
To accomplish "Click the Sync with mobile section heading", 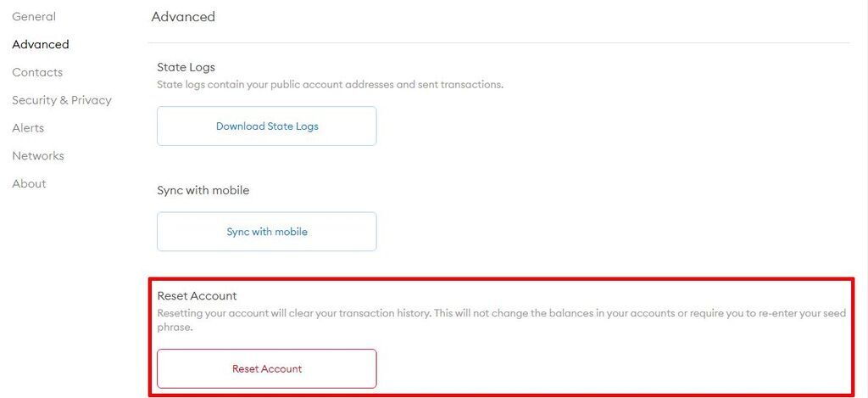I will coord(203,190).
